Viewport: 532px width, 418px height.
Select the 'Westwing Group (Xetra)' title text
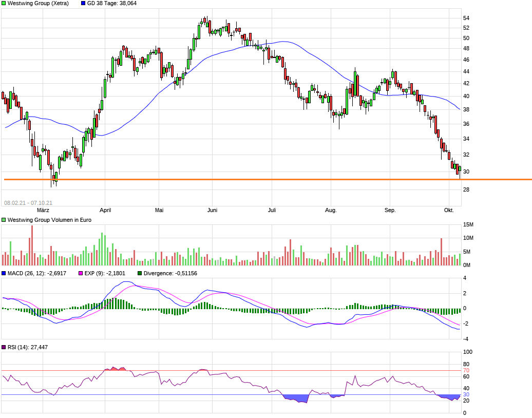[38, 4]
